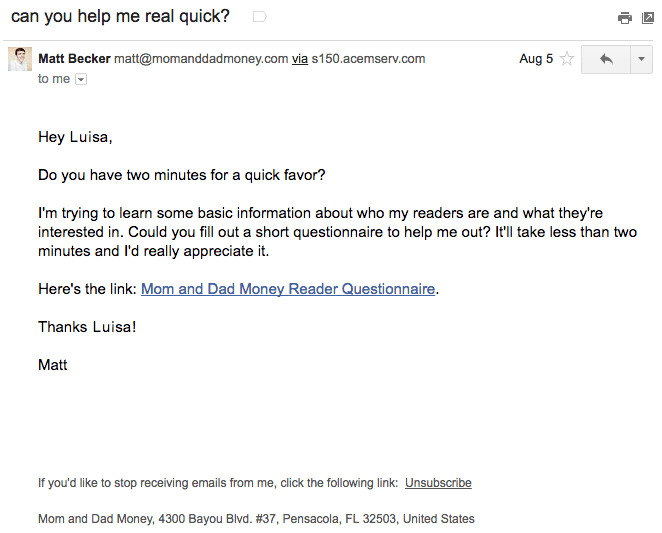Click the Aug 5 date stamp
This screenshot has height=533, width=662.
pos(536,59)
